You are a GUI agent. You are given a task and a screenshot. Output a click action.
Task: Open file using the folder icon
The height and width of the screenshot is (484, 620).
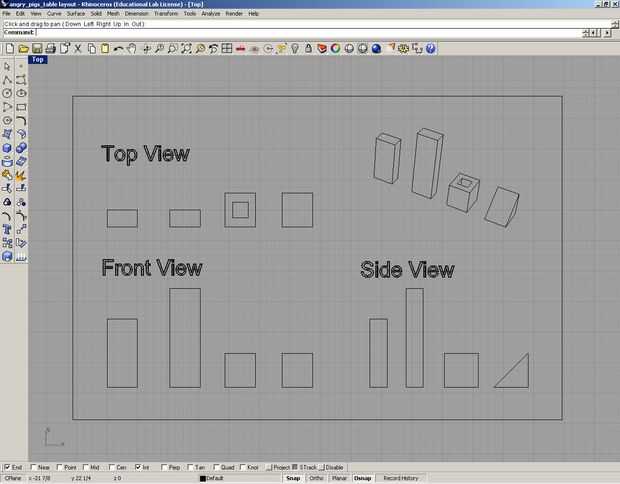[x=24, y=49]
